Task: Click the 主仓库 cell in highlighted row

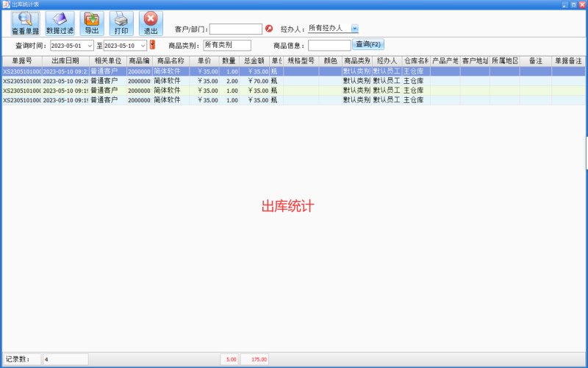Action: click(416, 71)
